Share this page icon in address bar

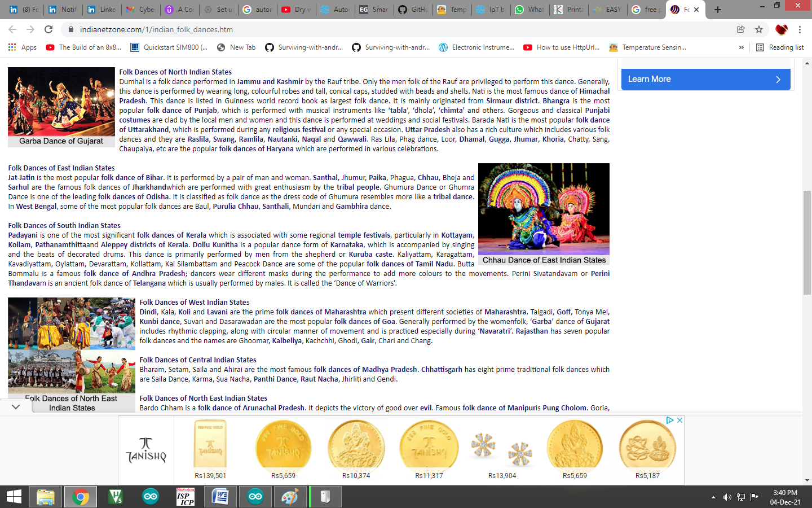(741, 29)
